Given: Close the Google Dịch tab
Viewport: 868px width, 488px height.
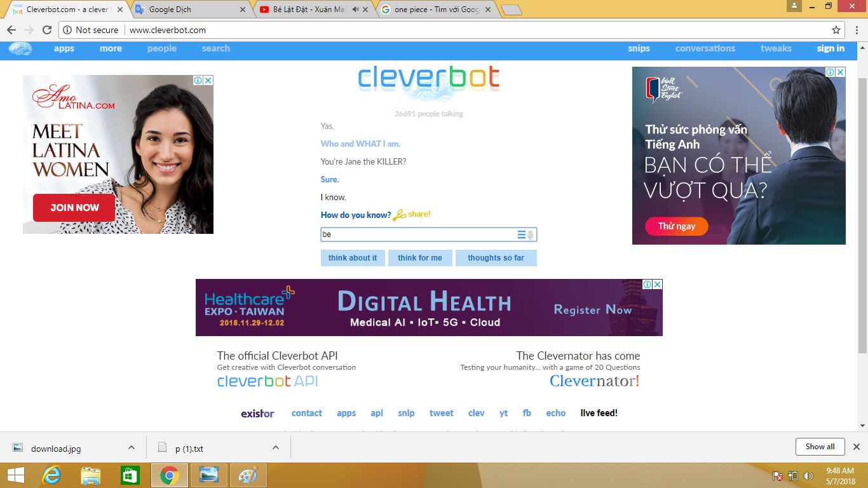Looking at the screenshot, I should [243, 10].
